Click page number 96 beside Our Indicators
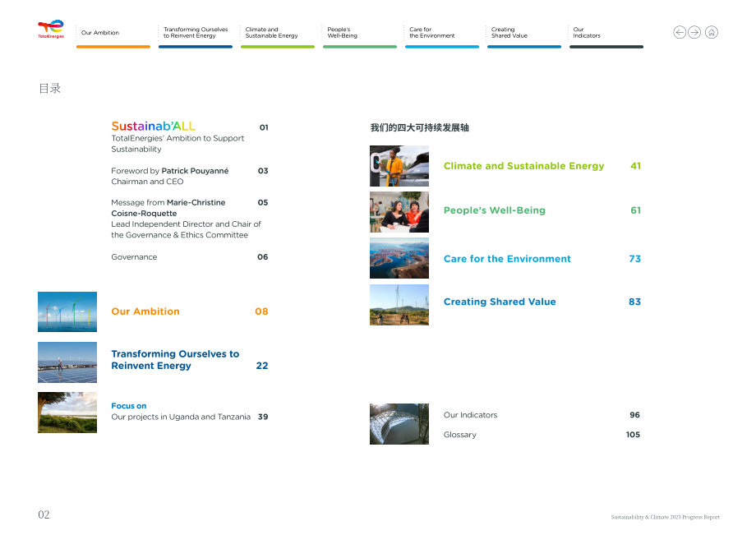This screenshot has height=535, width=756. point(634,415)
